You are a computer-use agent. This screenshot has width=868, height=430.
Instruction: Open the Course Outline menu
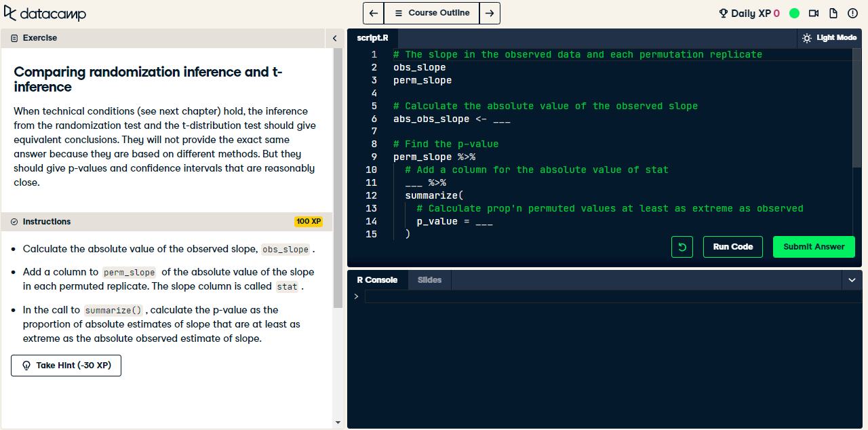pyautogui.click(x=432, y=13)
